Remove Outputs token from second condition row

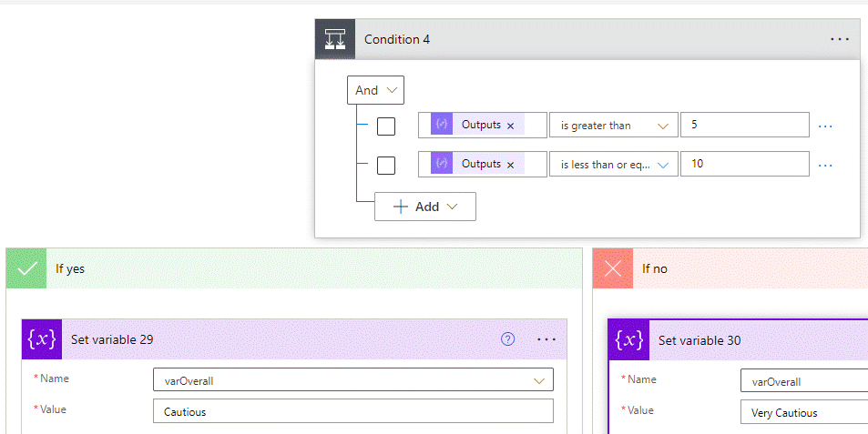pyautogui.click(x=510, y=165)
